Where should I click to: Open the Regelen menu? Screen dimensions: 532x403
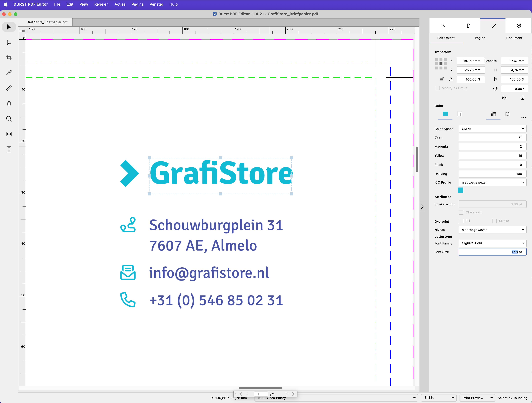pyautogui.click(x=101, y=4)
